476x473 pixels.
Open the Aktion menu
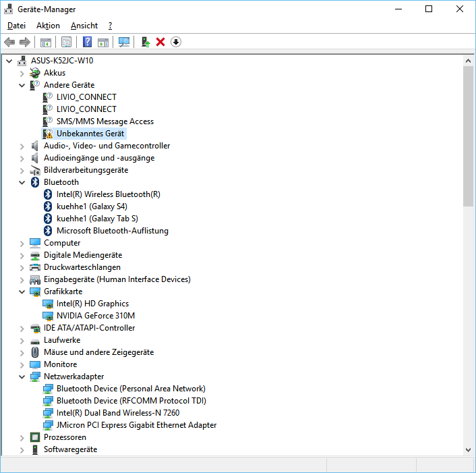(x=48, y=26)
